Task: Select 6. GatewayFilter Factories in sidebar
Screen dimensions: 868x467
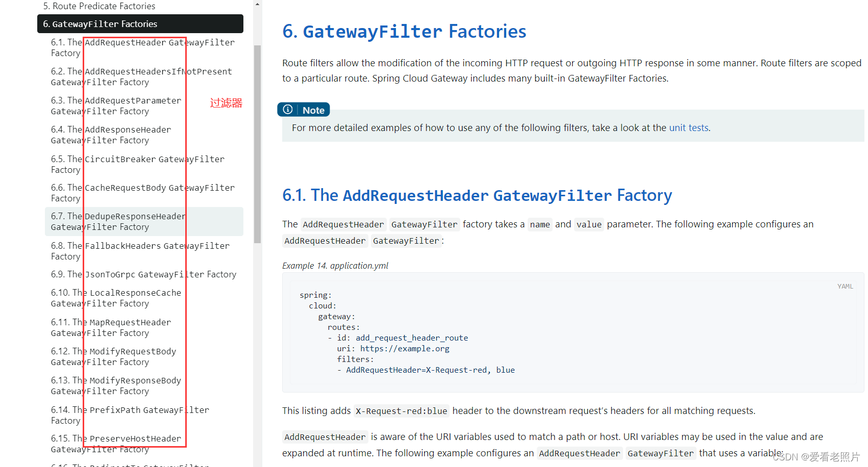Action: click(140, 24)
